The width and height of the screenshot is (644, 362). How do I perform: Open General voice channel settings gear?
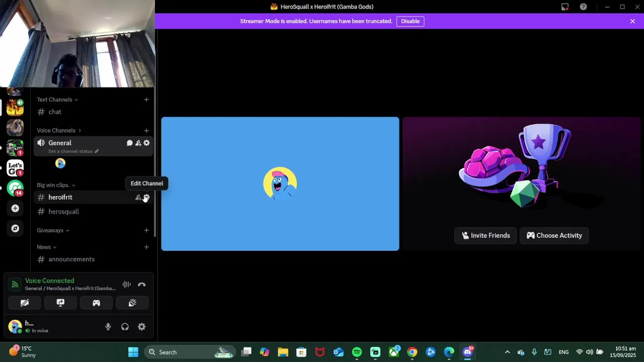click(x=146, y=143)
